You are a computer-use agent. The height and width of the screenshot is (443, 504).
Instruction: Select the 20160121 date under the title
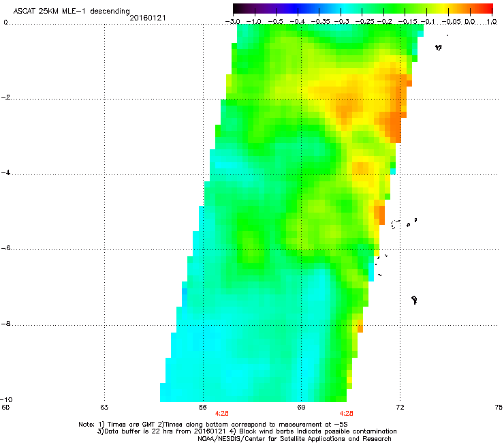pos(148,18)
